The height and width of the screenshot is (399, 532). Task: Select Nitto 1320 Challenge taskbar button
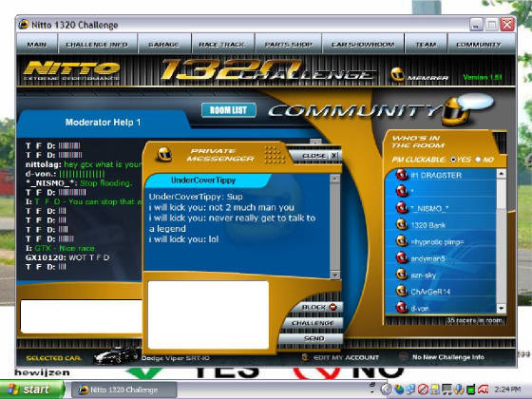click(124, 389)
